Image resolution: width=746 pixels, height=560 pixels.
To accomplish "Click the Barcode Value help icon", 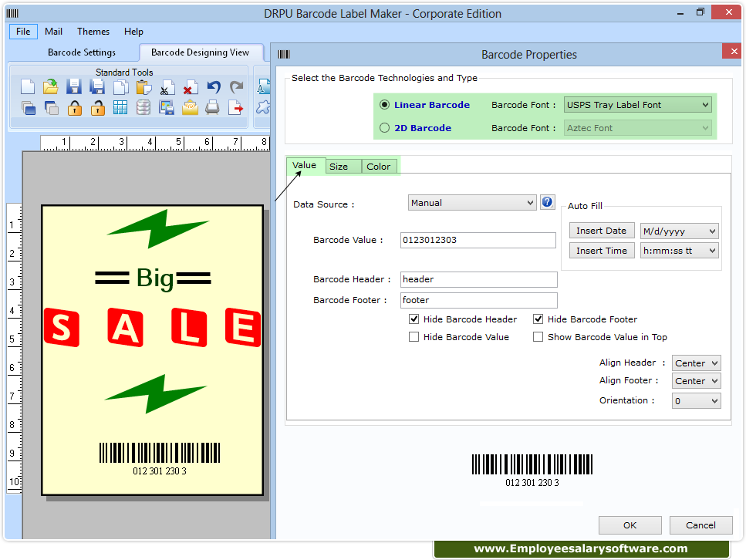I will [x=547, y=201].
